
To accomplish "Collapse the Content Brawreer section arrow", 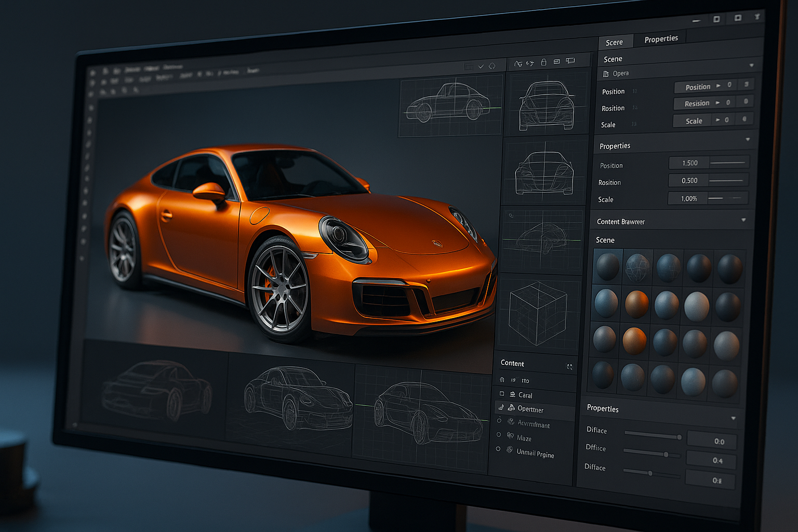I will point(743,220).
